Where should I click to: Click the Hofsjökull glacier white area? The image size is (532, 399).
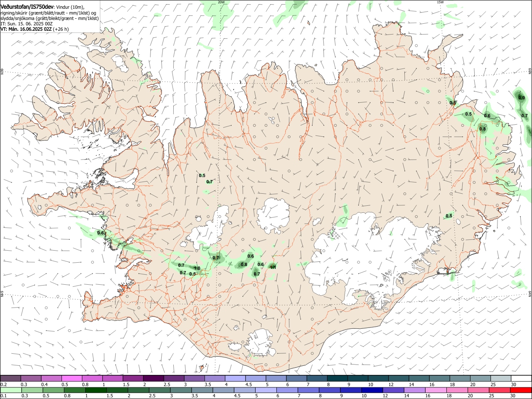[273, 215]
